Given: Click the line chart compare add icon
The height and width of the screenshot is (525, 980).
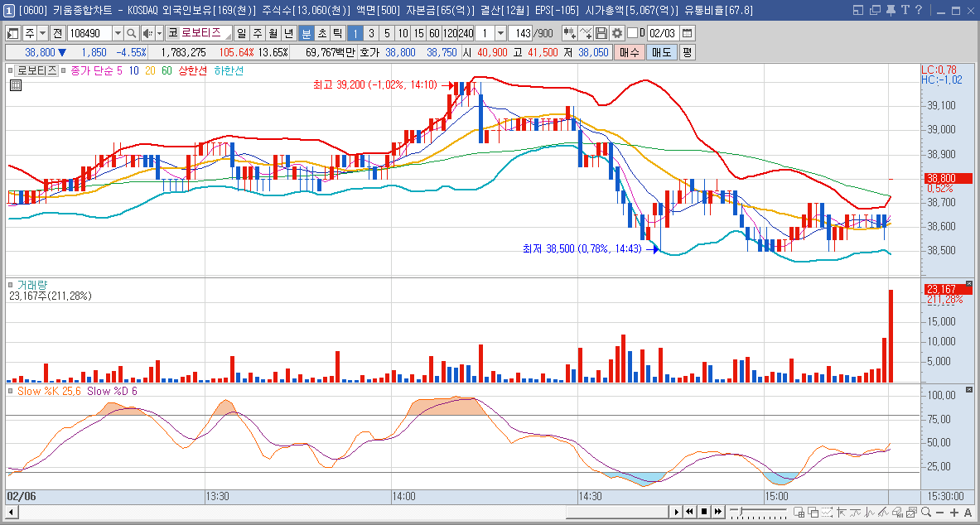Looking at the screenshot, I should [586, 33].
